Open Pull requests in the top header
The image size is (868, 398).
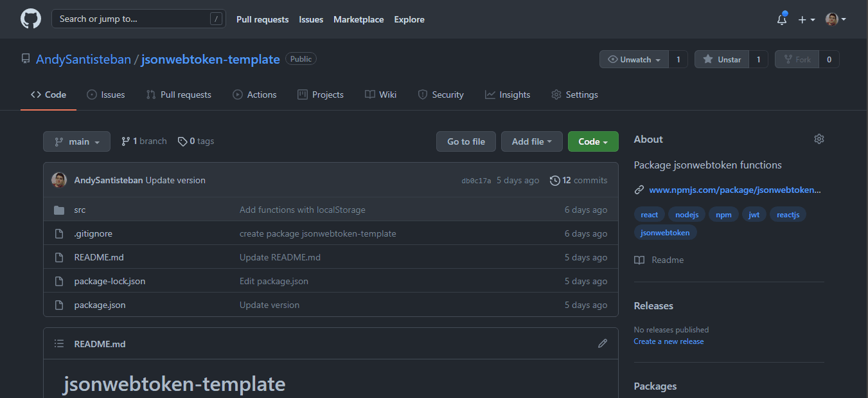click(x=262, y=19)
